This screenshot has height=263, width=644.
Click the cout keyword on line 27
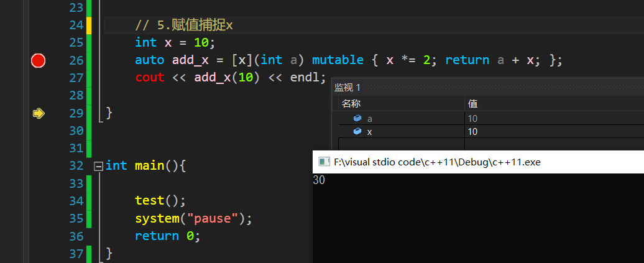(x=150, y=77)
